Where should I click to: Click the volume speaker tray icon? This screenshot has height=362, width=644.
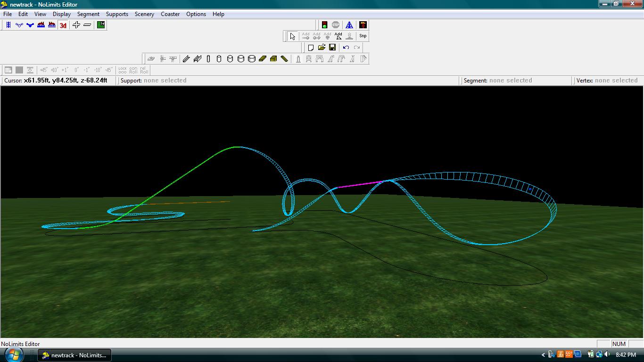[607, 354]
